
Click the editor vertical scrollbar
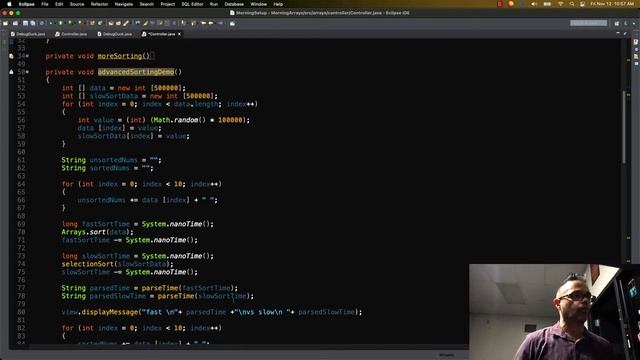coord(624,127)
